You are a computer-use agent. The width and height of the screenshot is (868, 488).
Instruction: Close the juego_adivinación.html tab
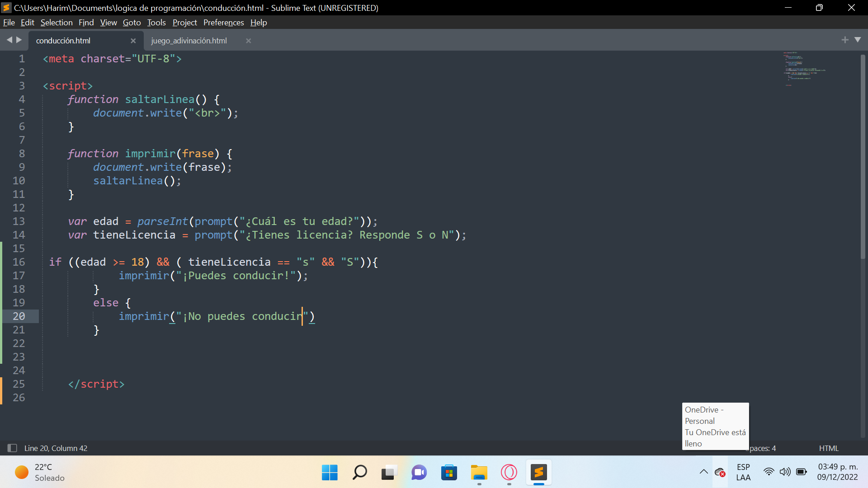(x=248, y=41)
